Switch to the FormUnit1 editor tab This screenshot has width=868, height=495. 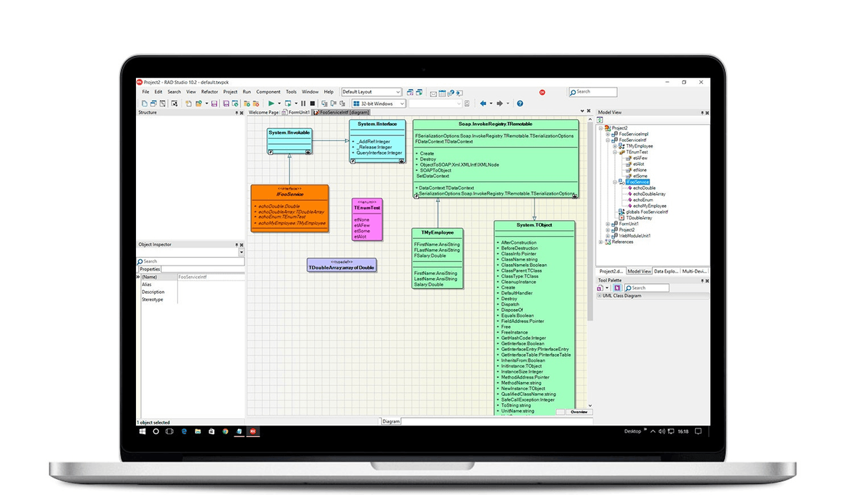pyautogui.click(x=297, y=113)
